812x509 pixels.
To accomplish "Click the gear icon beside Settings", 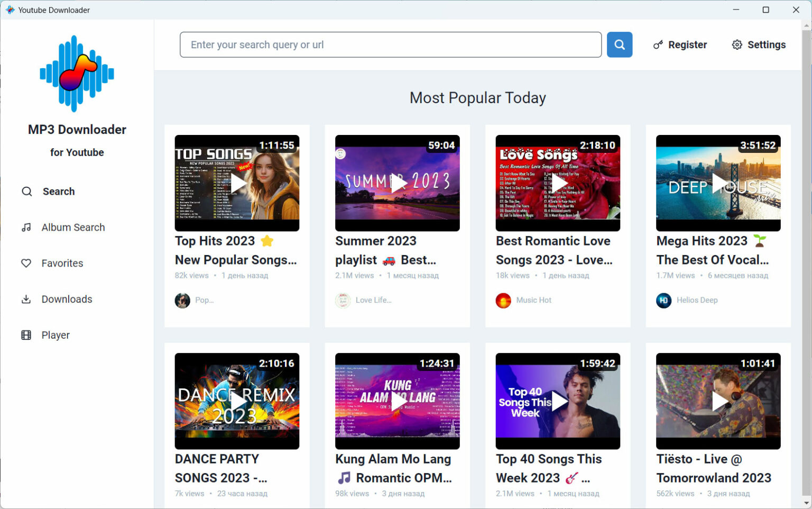I will (x=737, y=45).
